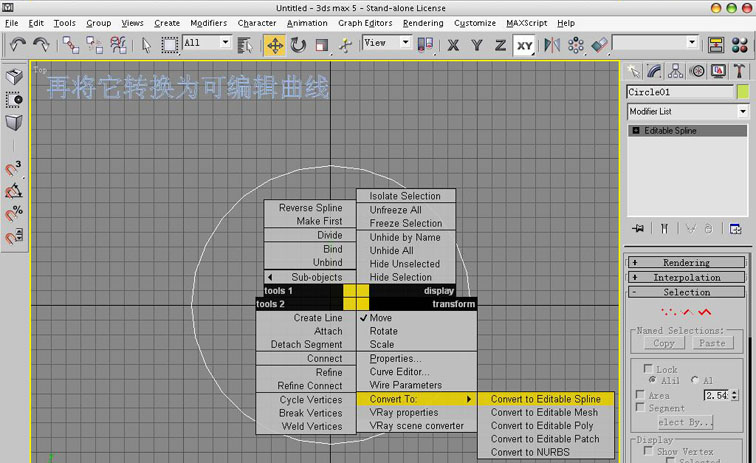756x463 pixels.
Task: Open the Modifiers menu
Action: 208,23
